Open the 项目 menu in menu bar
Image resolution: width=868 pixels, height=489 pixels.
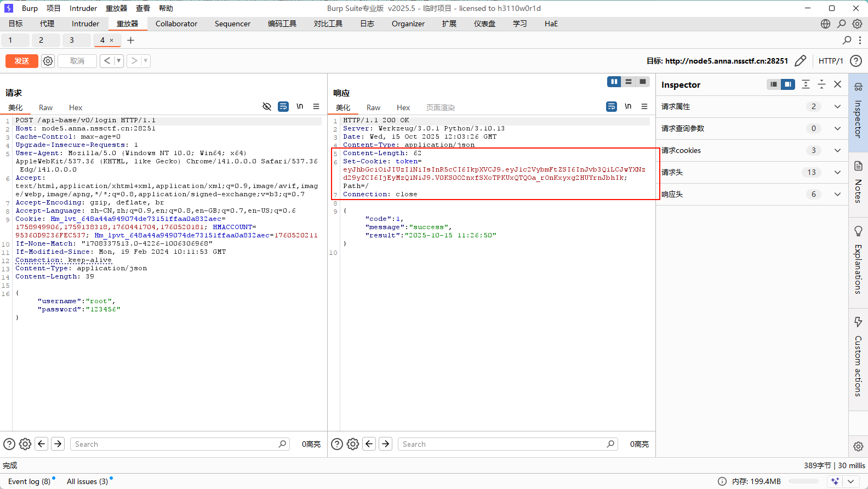click(54, 8)
